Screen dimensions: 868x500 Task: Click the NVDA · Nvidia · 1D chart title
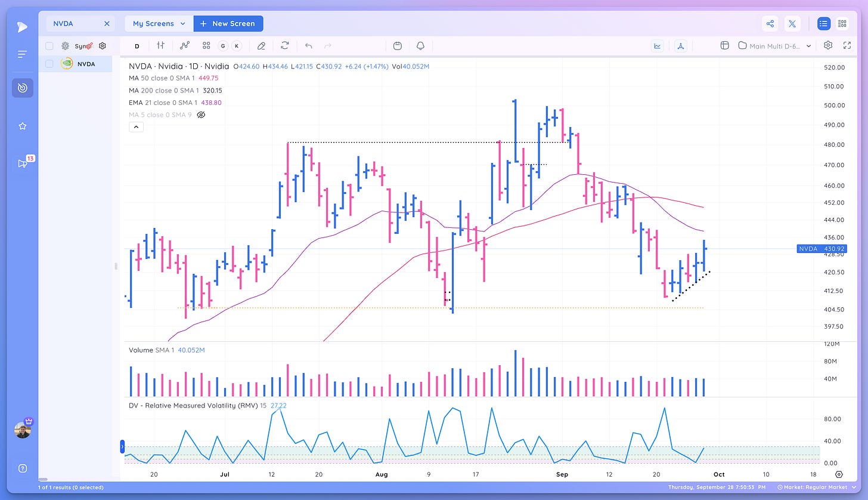point(179,66)
